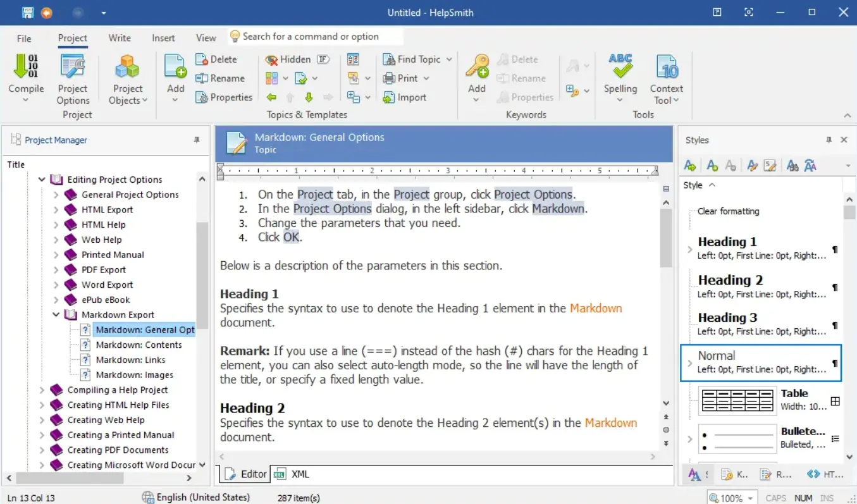Image resolution: width=857 pixels, height=504 pixels.
Task: Apply the Heading 3 style
Action: 761,324
